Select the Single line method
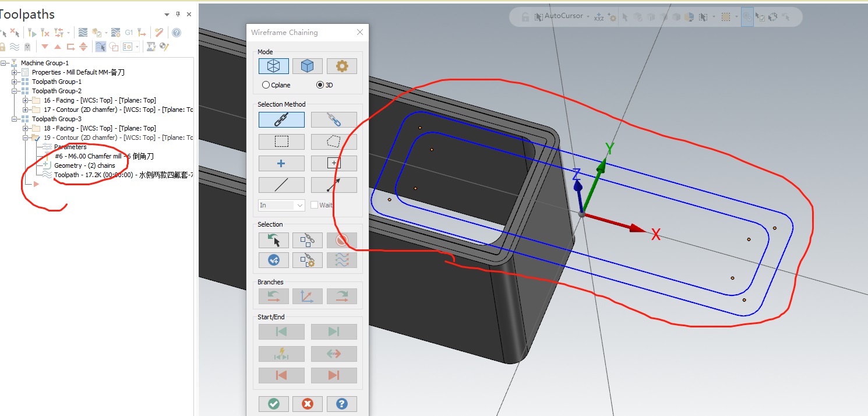This screenshot has height=416, width=868. (281, 185)
